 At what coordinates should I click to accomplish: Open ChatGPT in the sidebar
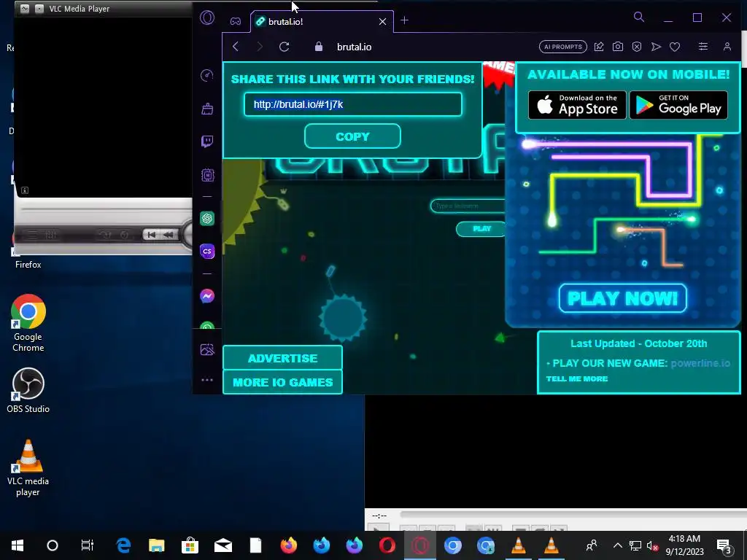[x=207, y=219]
